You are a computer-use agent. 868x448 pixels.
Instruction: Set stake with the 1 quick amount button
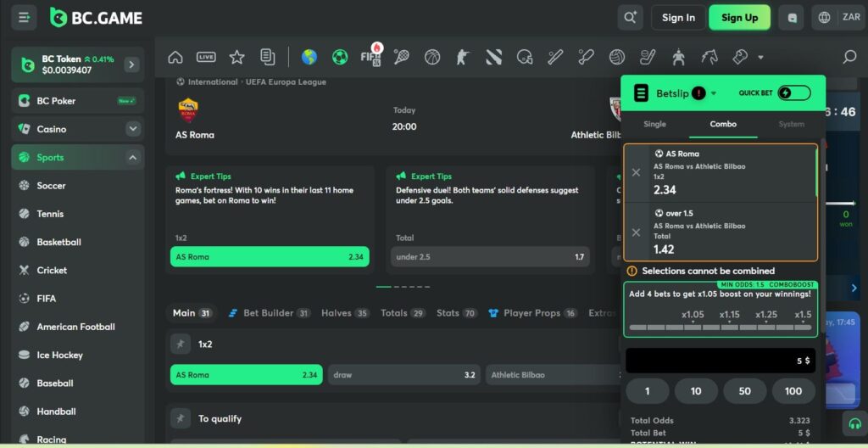[647, 391]
